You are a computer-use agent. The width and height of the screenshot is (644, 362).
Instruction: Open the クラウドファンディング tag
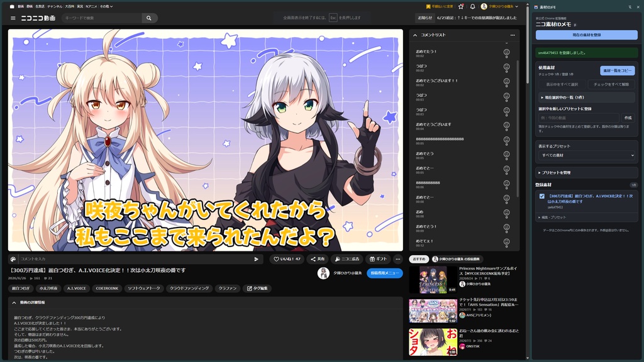tap(189, 288)
